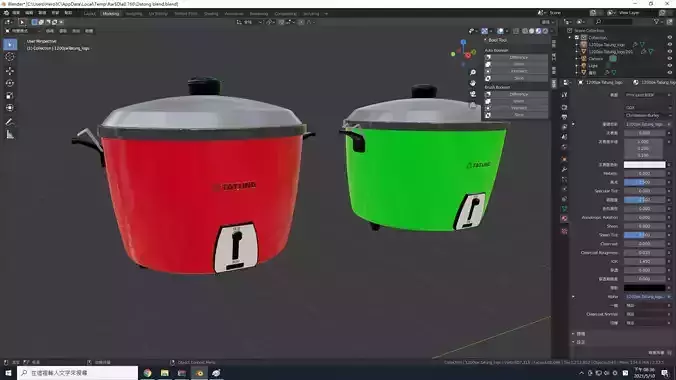
Task: Hide the Collection in outliner
Action: pos(670,38)
